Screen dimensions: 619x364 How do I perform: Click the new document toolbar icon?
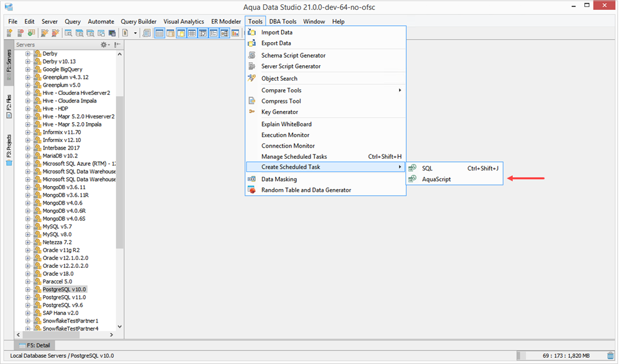(x=125, y=33)
